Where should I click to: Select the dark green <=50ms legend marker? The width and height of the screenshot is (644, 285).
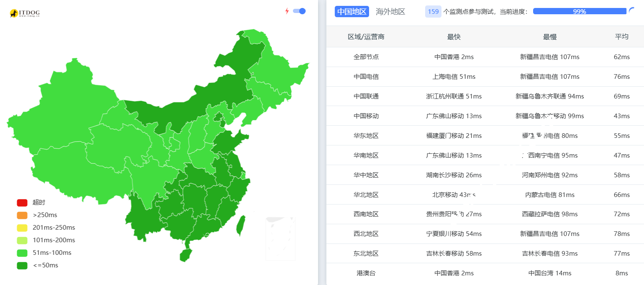click(22, 265)
